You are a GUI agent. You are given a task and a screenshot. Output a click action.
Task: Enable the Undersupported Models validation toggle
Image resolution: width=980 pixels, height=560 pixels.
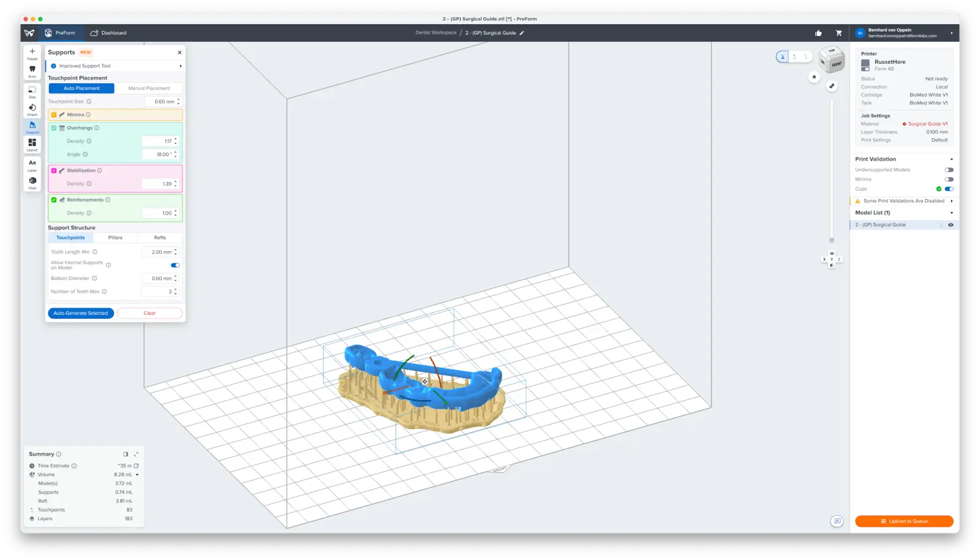pyautogui.click(x=949, y=169)
